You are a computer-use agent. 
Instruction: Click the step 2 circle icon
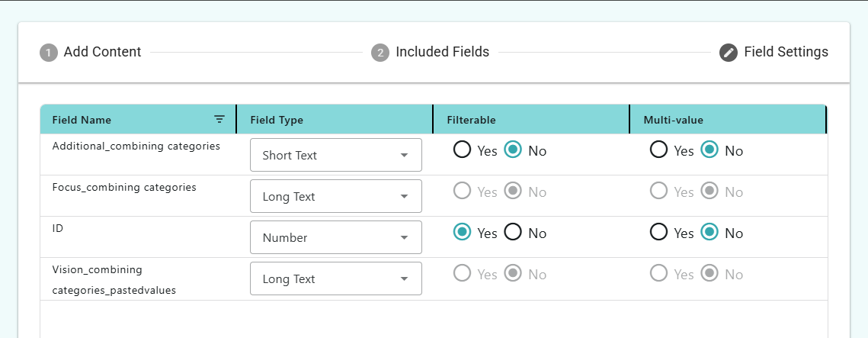pyautogui.click(x=380, y=53)
